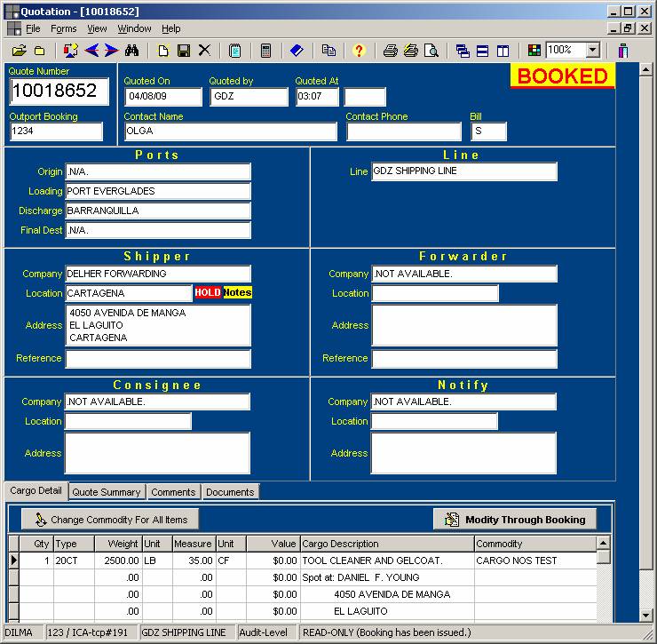Screen dimensions: 657x644
Task: Switch to the Documents tab
Action: 230,492
